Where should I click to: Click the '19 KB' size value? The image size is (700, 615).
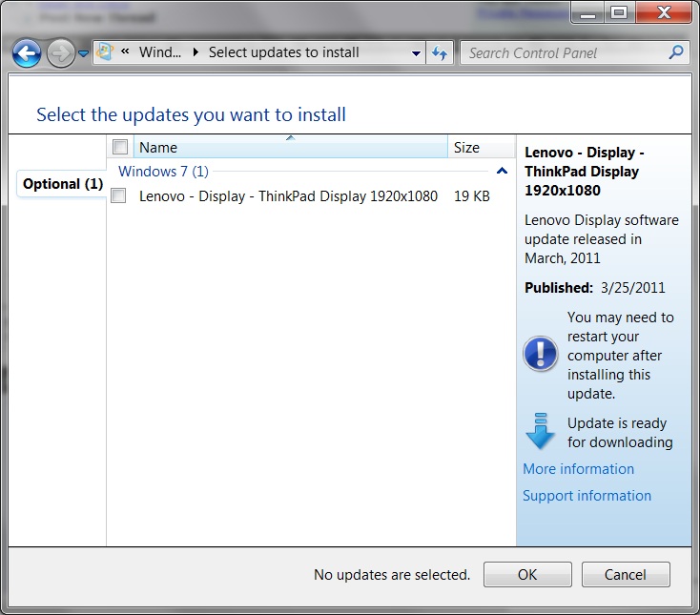point(471,195)
